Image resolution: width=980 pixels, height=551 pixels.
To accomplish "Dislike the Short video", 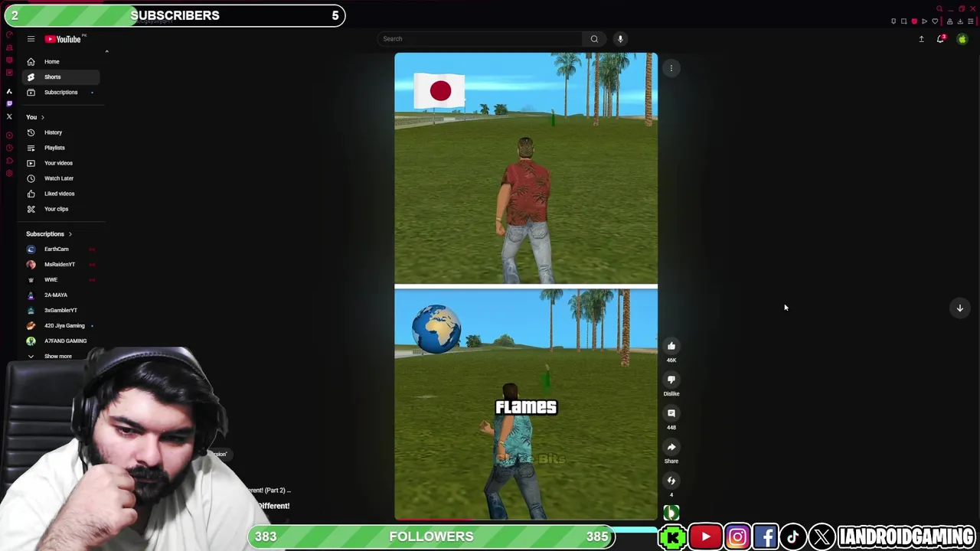I will click(671, 380).
